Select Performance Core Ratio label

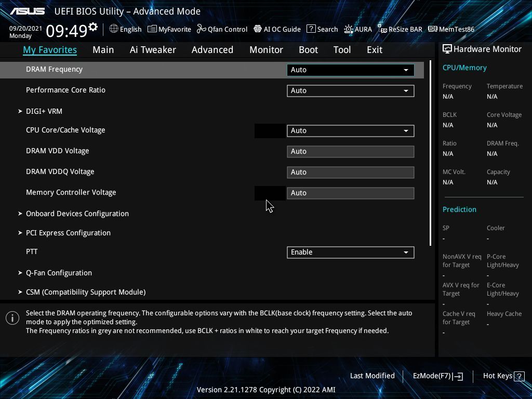(x=65, y=90)
